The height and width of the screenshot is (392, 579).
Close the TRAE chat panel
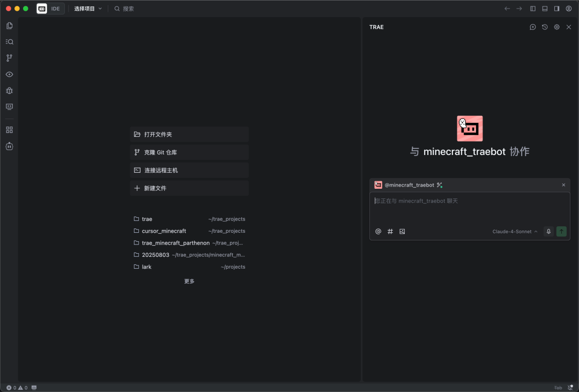point(569,27)
